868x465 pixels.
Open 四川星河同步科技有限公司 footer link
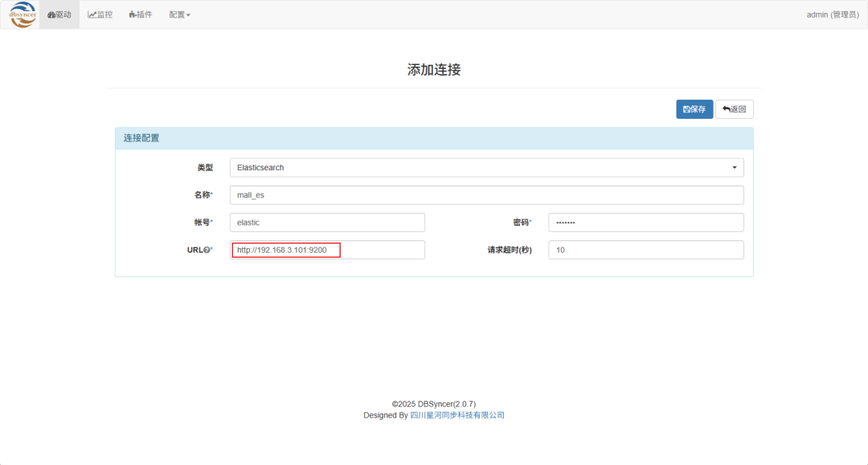coord(457,415)
